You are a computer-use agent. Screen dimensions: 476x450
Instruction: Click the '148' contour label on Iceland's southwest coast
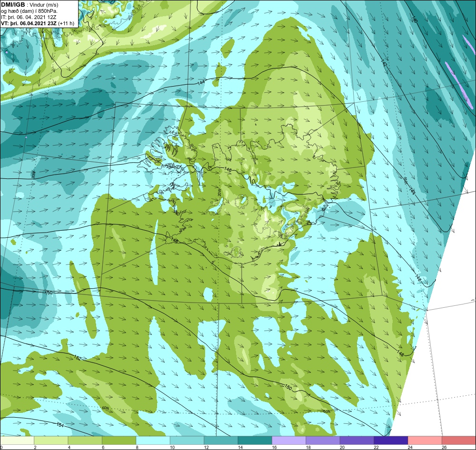[174, 240]
